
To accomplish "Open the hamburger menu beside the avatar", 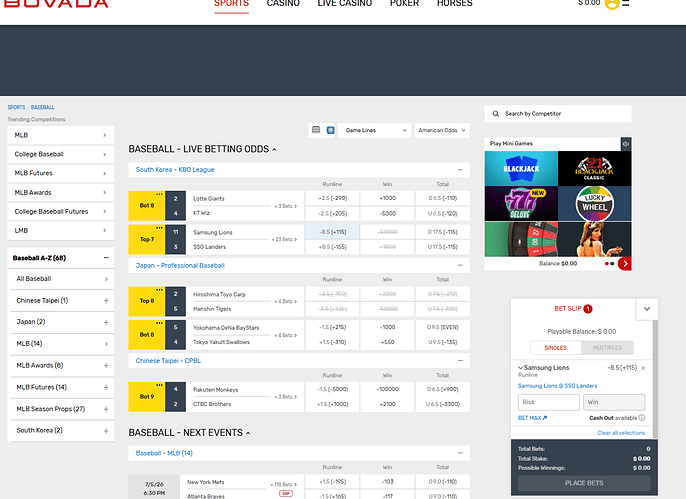I will coord(626,3).
